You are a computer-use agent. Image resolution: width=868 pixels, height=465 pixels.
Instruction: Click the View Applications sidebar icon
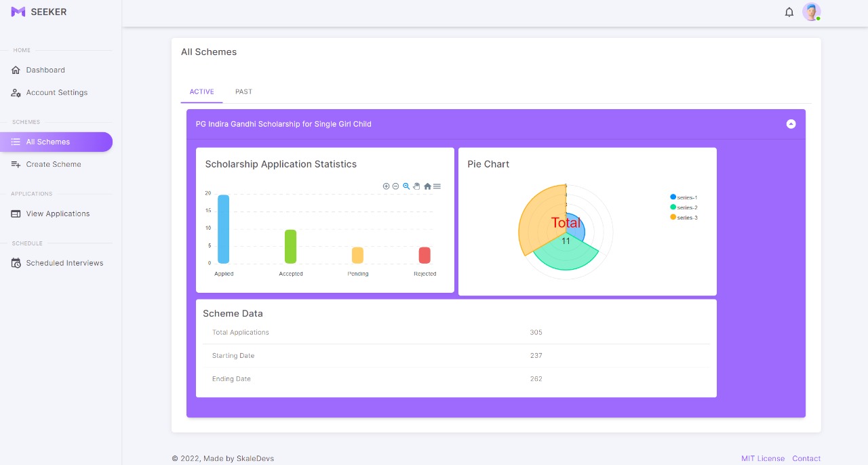(16, 214)
